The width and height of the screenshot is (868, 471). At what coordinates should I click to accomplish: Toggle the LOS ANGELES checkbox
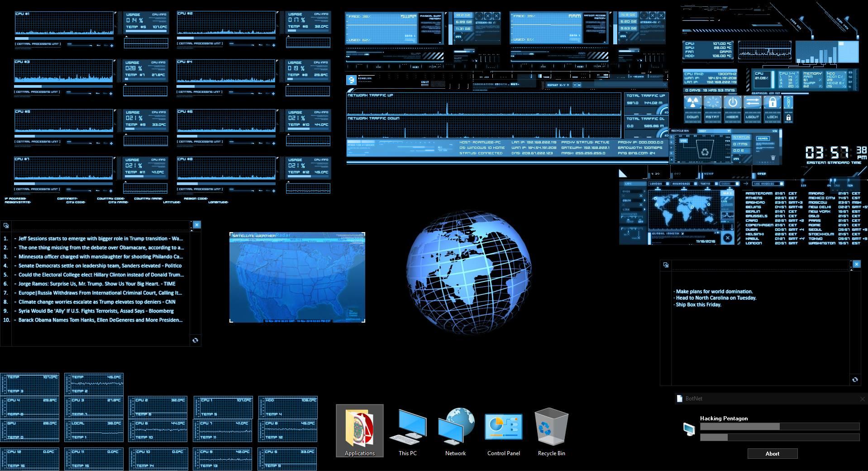click(x=781, y=184)
